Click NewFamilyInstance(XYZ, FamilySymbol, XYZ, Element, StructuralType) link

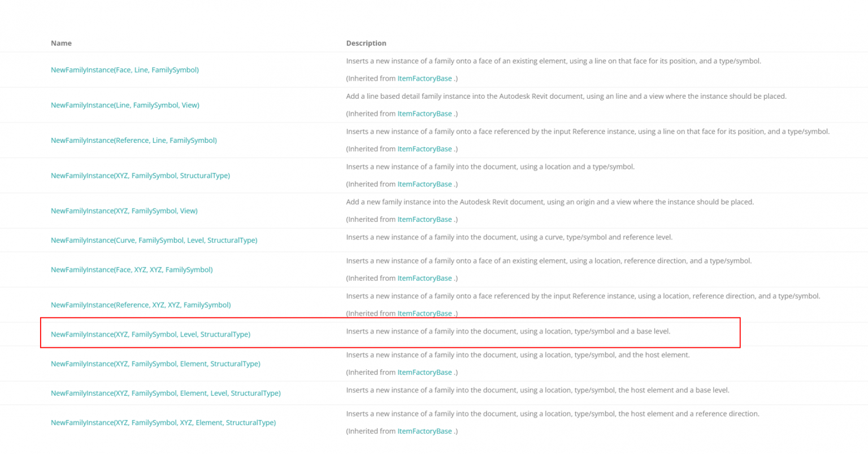coord(163,423)
